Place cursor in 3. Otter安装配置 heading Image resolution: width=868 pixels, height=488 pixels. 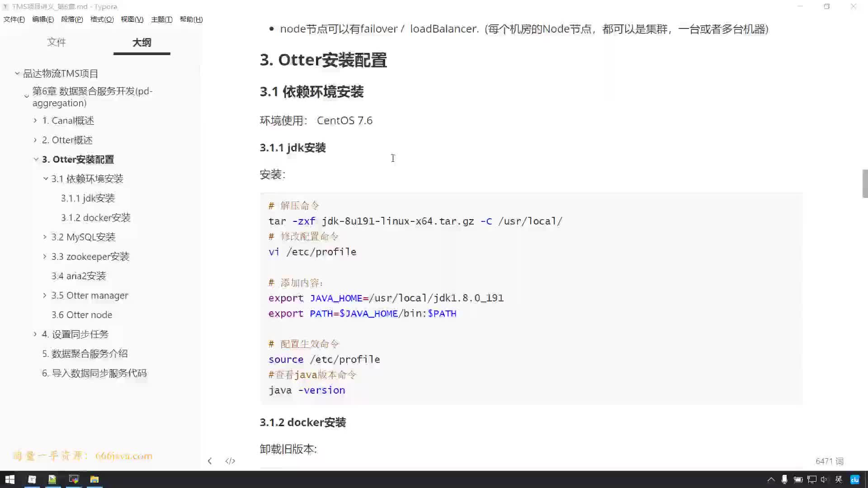pos(323,60)
